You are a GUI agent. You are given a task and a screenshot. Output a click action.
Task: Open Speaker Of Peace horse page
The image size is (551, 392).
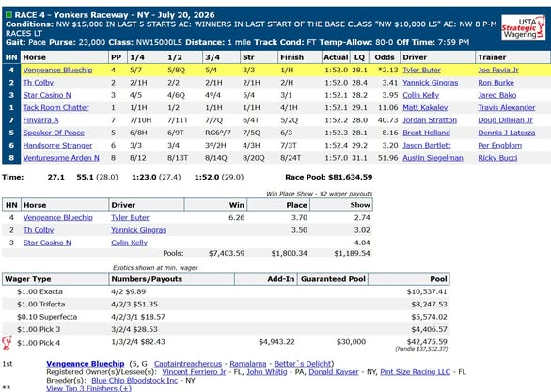click(x=54, y=133)
